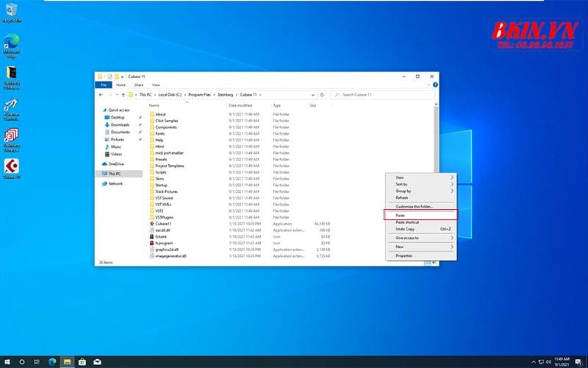Open the New submenu
The image size is (588, 368).
[421, 247]
